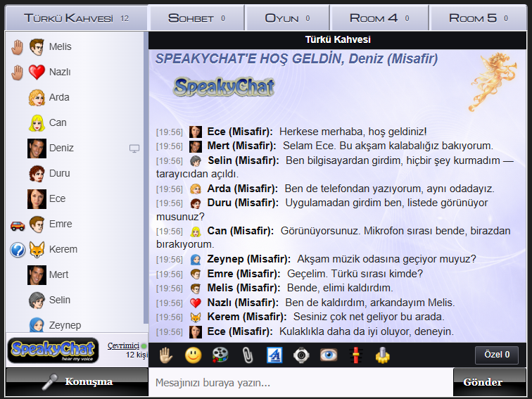Click Mert's photo in user list
The image size is (532, 399).
(x=37, y=275)
